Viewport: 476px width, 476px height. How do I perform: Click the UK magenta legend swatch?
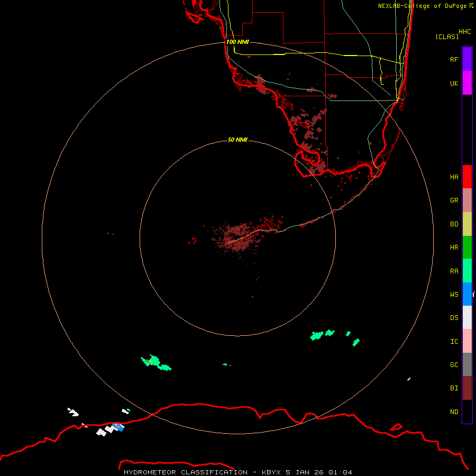(x=467, y=83)
